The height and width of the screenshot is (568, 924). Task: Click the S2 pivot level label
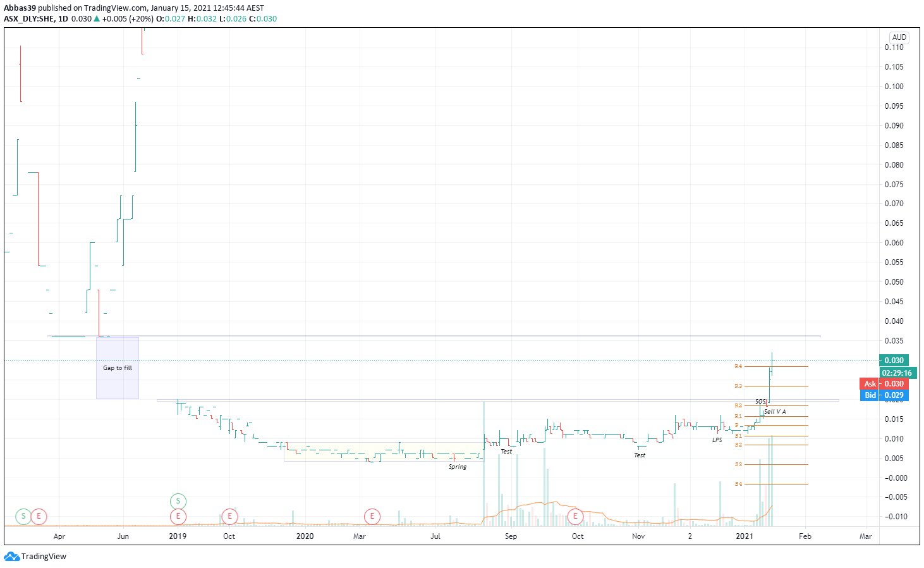tap(738, 445)
